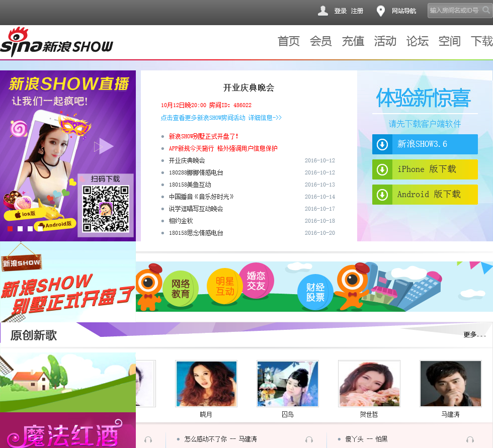Open the 下载 navigation item
The width and height of the screenshot is (493, 448).
tap(482, 41)
